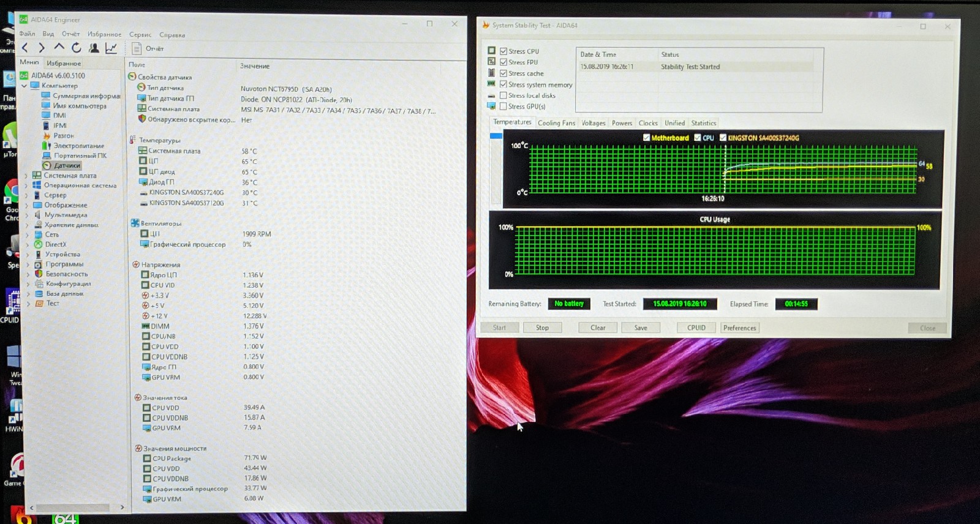Screen dimensions: 980x524
Task: Select Суммарная информация in the tree
Action: point(81,95)
